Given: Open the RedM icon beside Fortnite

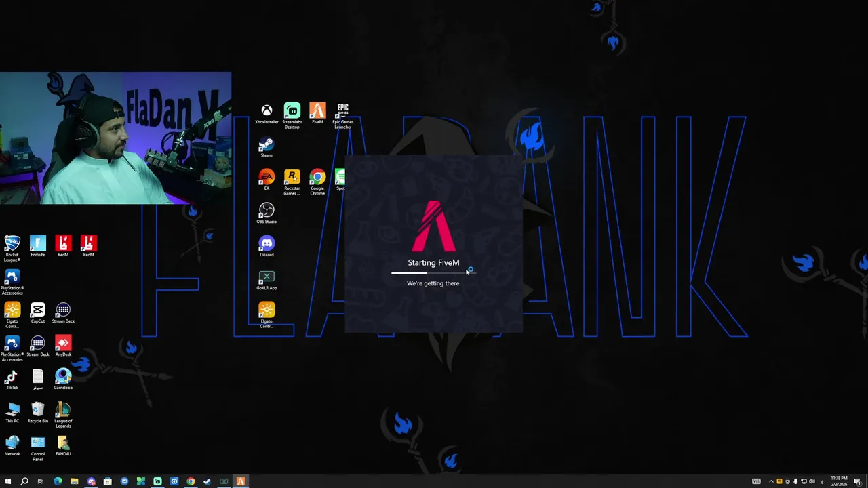Looking at the screenshot, I should [x=63, y=245].
